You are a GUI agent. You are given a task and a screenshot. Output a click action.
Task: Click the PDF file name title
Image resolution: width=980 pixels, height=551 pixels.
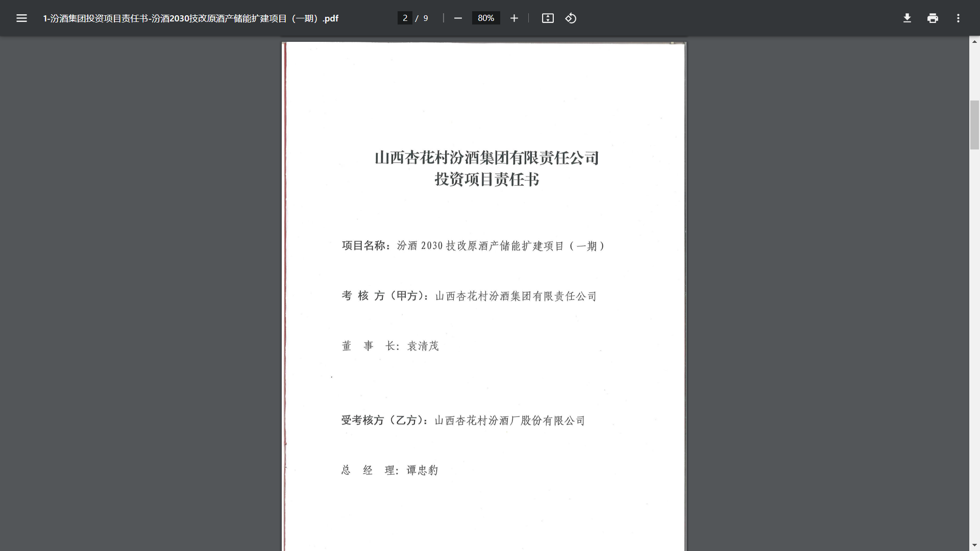[190, 18]
